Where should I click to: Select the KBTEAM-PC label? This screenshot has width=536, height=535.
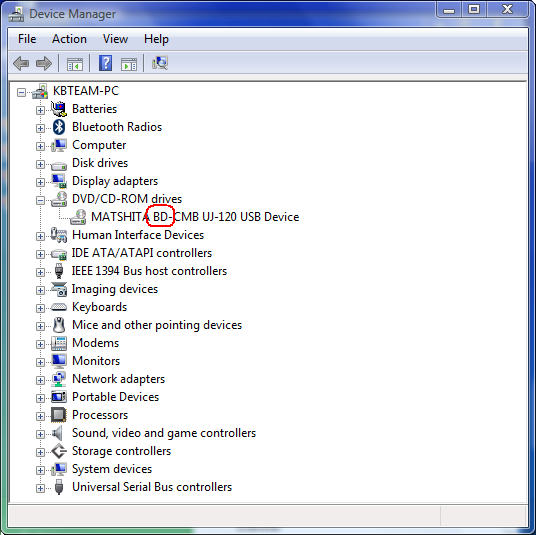pyautogui.click(x=86, y=91)
